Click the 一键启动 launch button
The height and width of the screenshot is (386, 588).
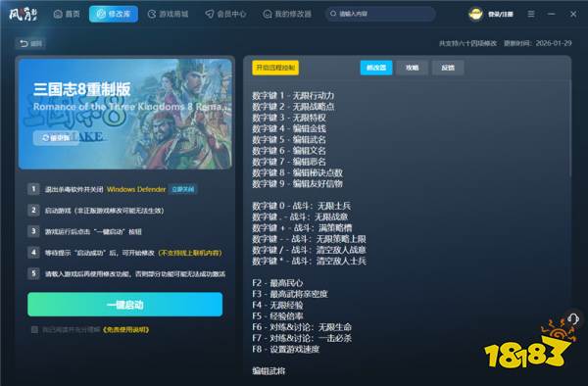tap(124, 305)
